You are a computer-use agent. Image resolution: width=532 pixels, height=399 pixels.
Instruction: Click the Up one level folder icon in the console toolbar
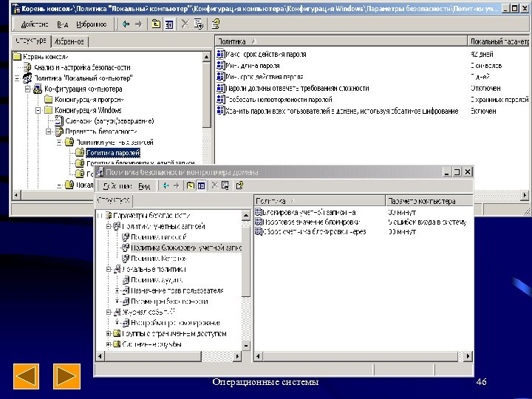tap(156, 24)
